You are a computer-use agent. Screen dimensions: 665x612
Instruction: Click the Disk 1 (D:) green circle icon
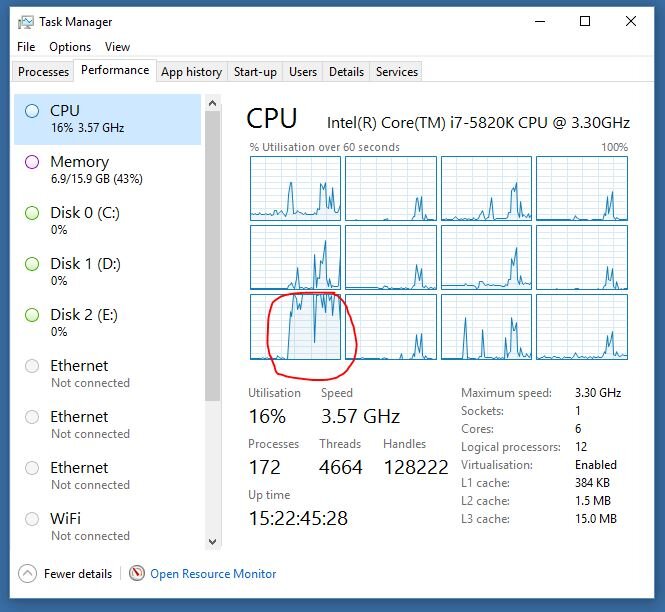click(32, 264)
